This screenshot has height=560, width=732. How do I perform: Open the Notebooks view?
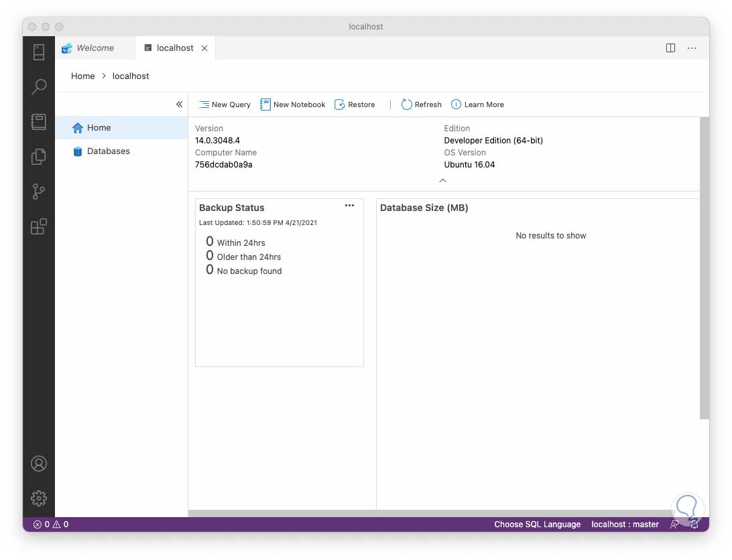click(38, 121)
